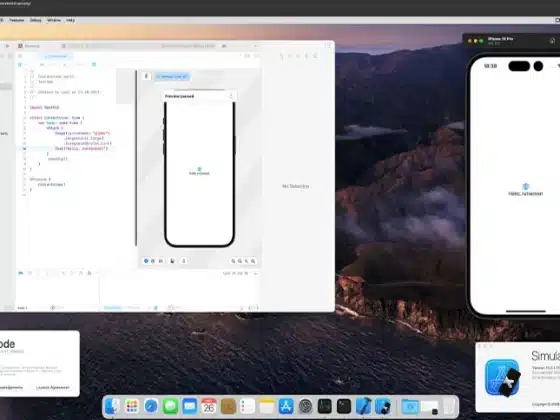560x420 pixels.
Task: Open Terminal from the Dock
Action: (344, 406)
